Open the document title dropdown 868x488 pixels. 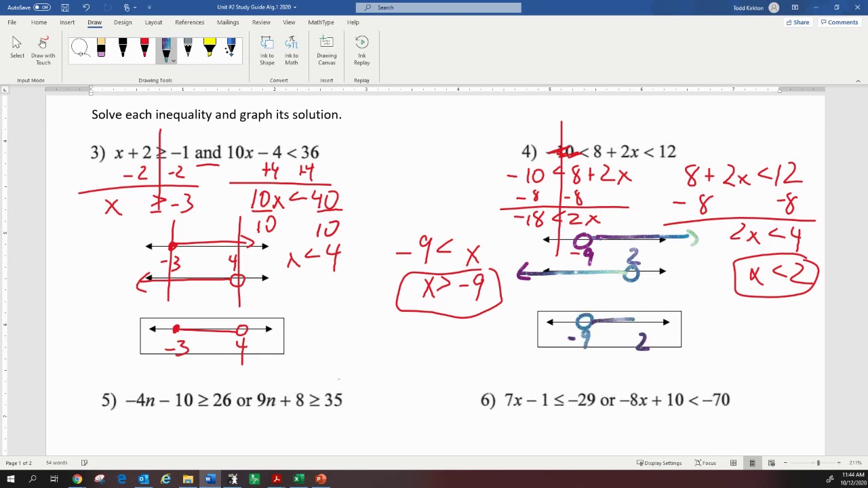click(x=295, y=7)
